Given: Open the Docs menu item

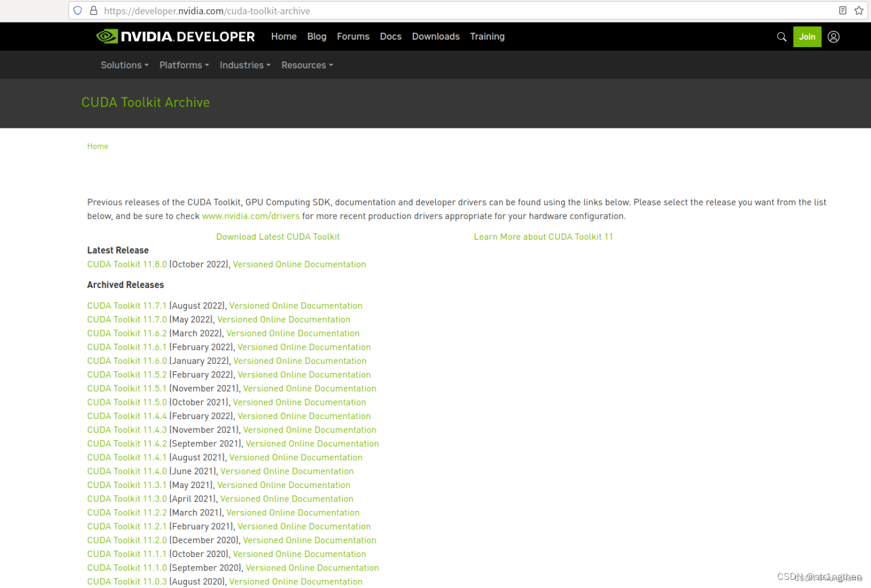Looking at the screenshot, I should (x=390, y=37).
